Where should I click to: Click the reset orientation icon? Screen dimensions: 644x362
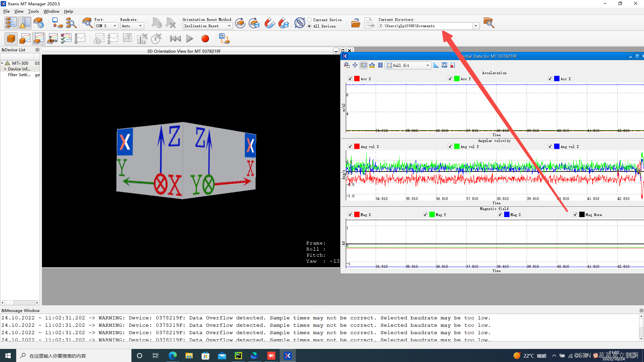pyautogui.click(x=240, y=23)
